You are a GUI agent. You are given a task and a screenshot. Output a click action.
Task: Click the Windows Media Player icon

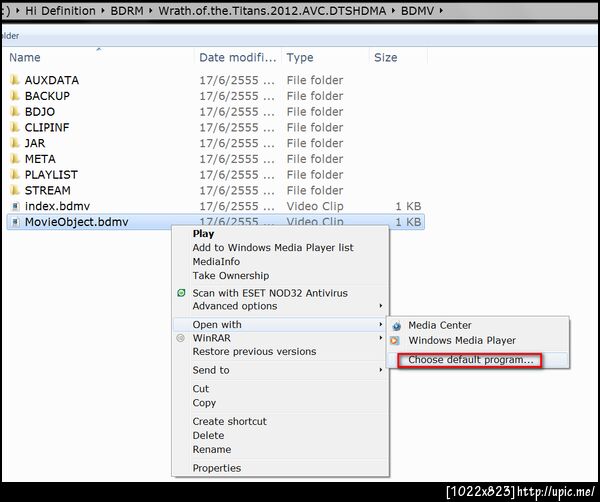(395, 340)
